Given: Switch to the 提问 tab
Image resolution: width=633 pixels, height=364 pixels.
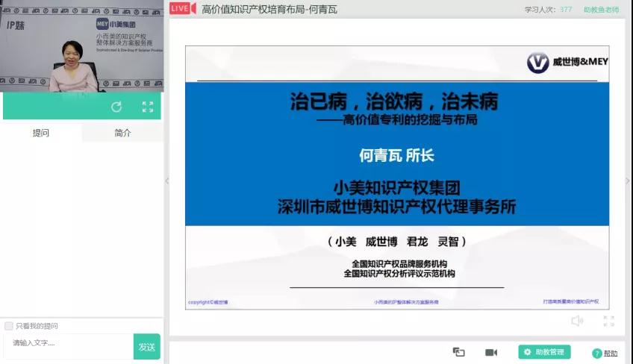Looking at the screenshot, I should pyautogui.click(x=41, y=133).
